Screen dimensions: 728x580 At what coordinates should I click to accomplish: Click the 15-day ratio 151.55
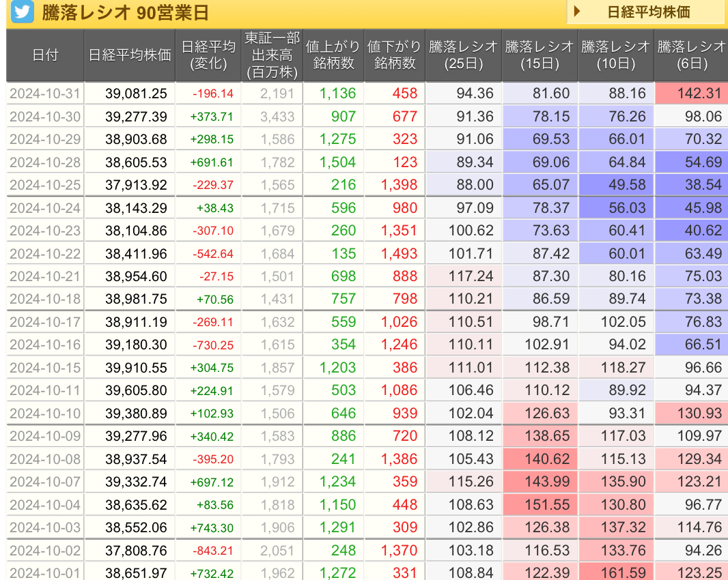point(547,505)
